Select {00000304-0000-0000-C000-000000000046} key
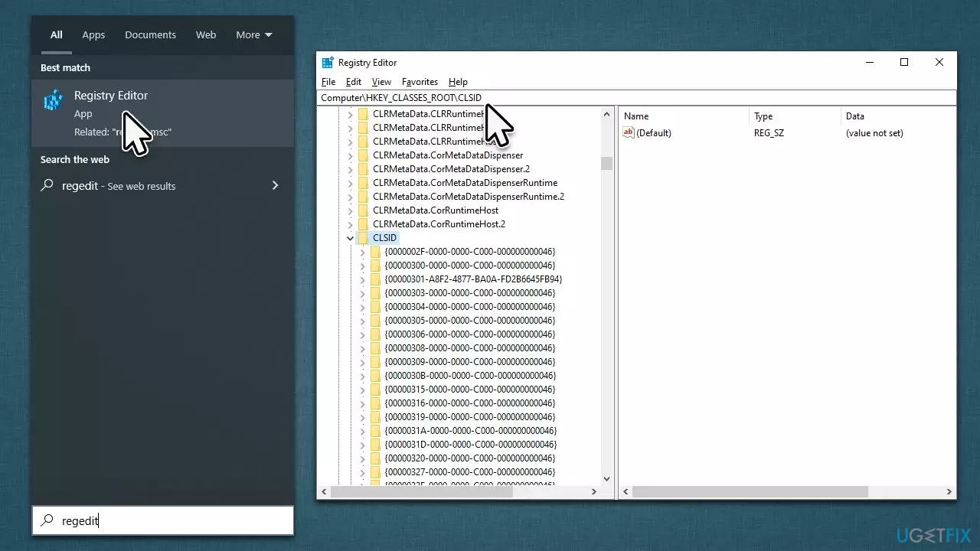Screen dimensions: 980x551 pos(469,307)
